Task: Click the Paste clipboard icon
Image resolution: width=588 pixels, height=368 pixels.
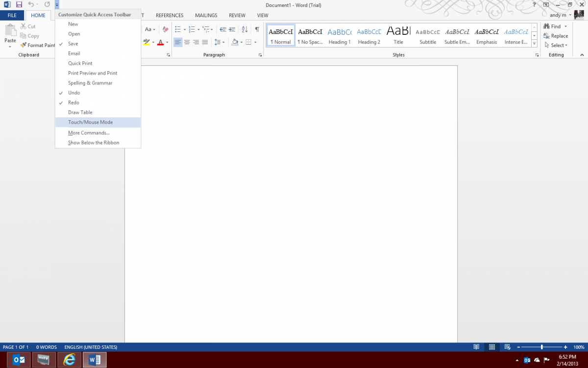Action: point(10,30)
